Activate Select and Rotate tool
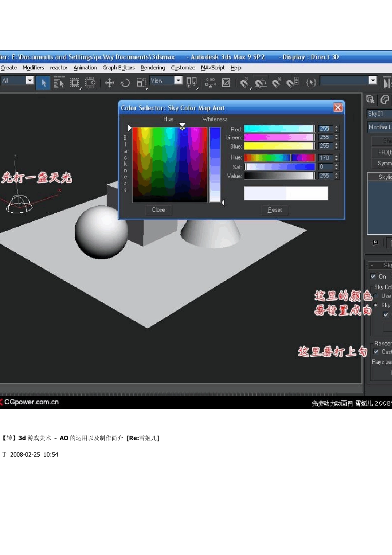 coord(125,83)
